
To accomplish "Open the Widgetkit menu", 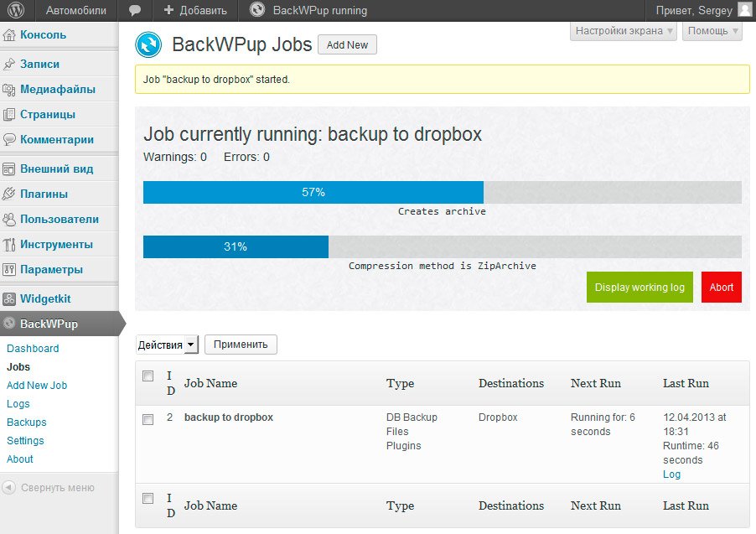I will 45,298.
